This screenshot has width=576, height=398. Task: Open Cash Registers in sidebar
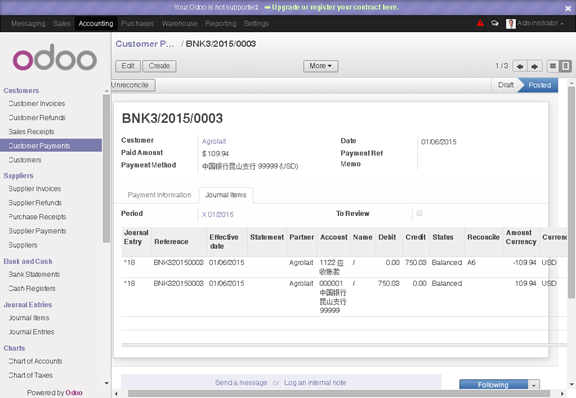point(32,288)
